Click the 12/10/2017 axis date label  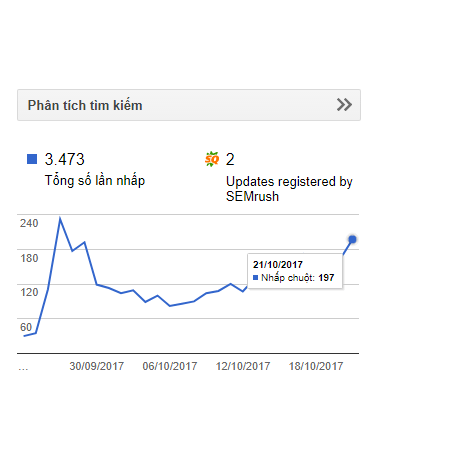coord(243,366)
